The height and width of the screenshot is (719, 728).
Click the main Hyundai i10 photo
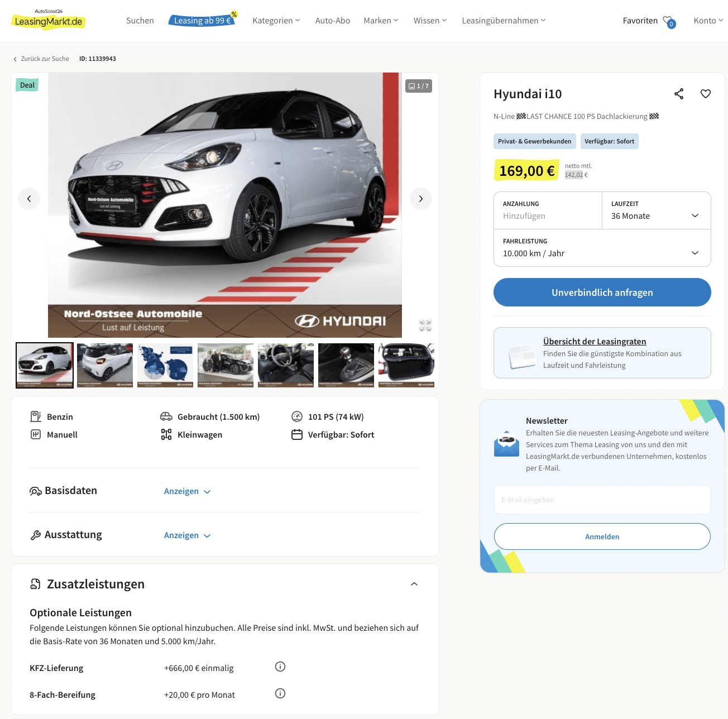225,205
